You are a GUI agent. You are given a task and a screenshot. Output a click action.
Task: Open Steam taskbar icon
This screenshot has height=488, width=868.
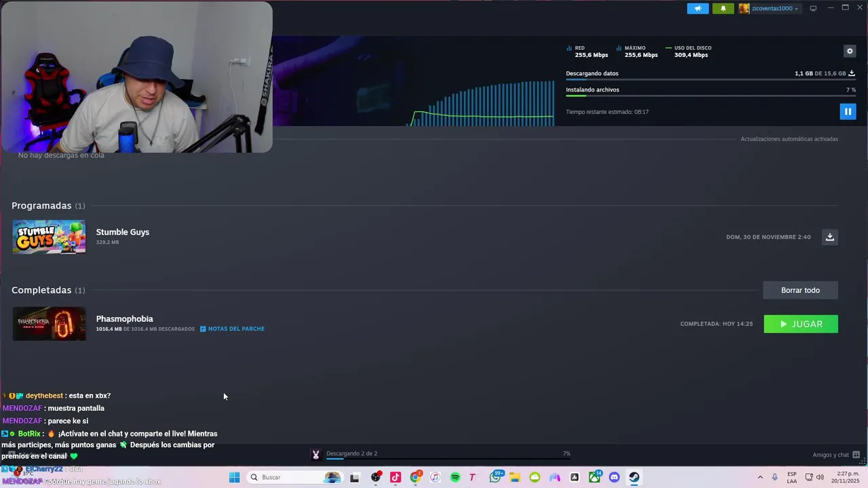(634, 477)
